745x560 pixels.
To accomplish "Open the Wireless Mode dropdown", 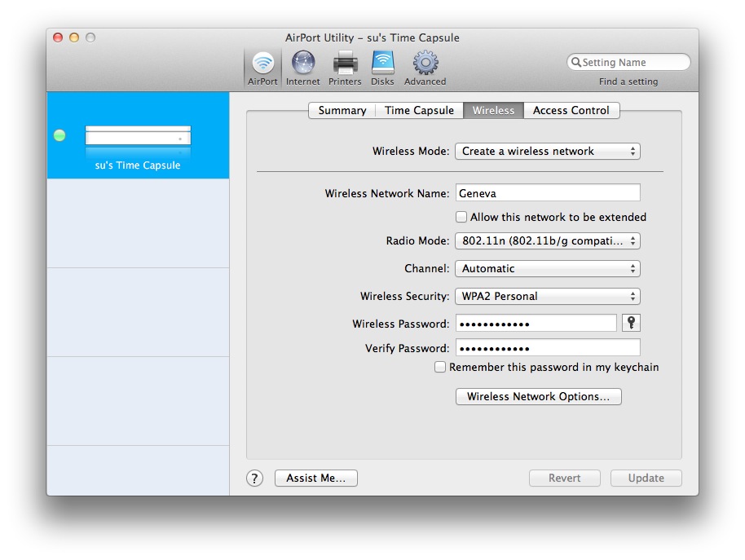I will point(548,151).
